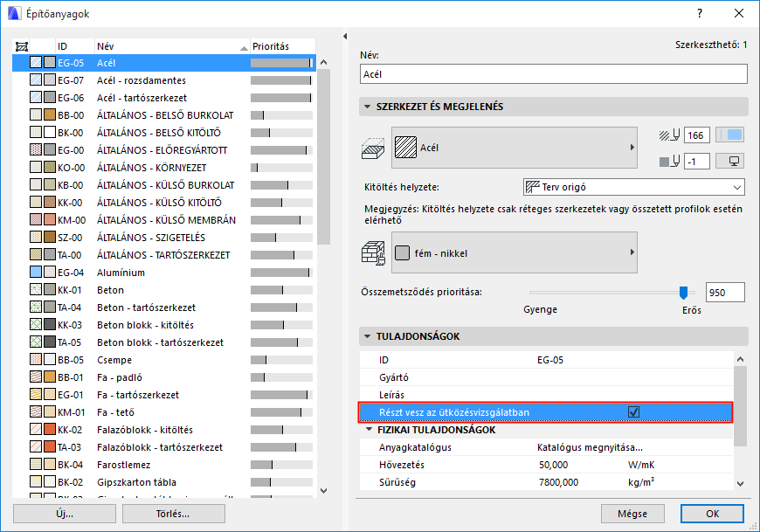Select the Gipszkarton tábla row
This screenshot has height=532, width=760.
click(164, 482)
